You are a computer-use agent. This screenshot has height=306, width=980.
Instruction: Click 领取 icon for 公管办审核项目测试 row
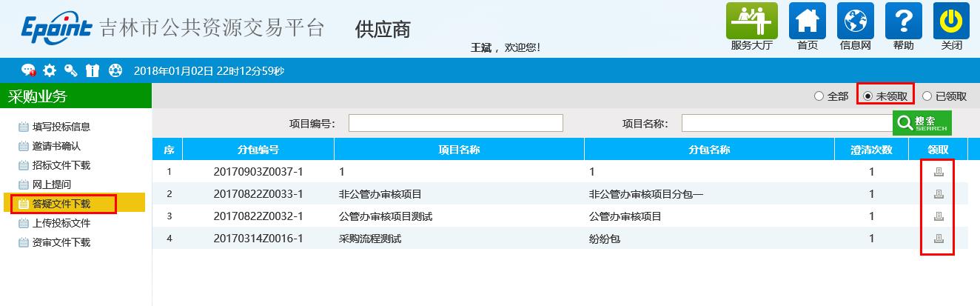(939, 216)
